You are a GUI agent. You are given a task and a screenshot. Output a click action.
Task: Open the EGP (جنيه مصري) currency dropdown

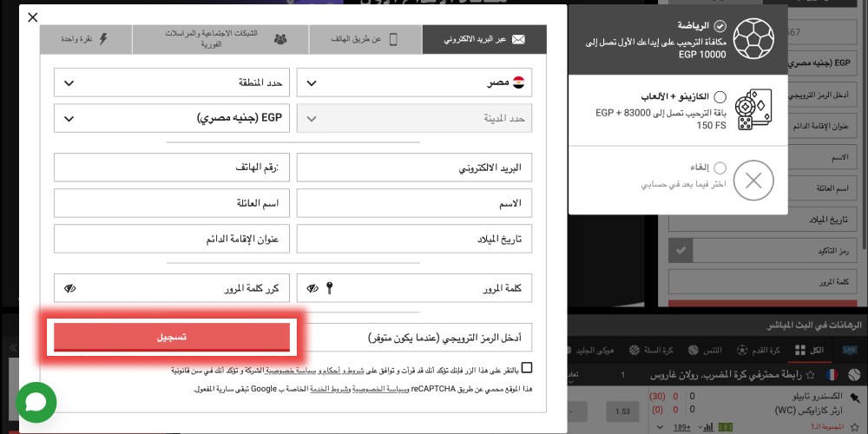tap(172, 118)
